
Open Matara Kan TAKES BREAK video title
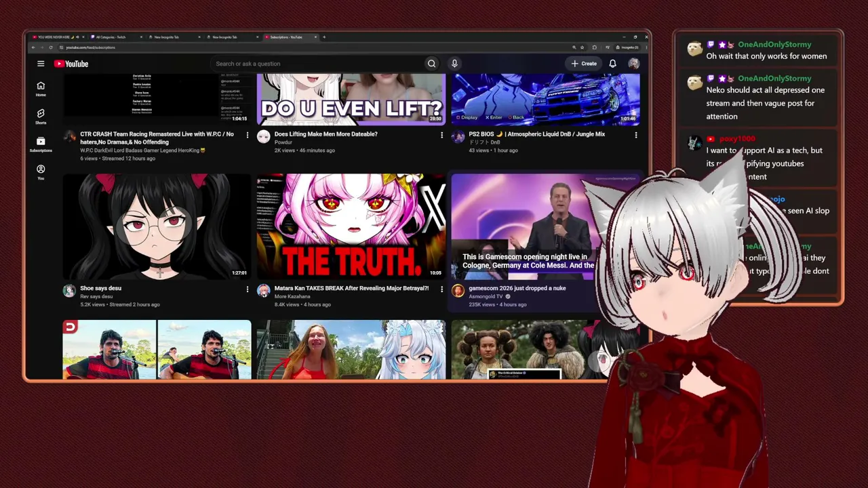pos(351,288)
